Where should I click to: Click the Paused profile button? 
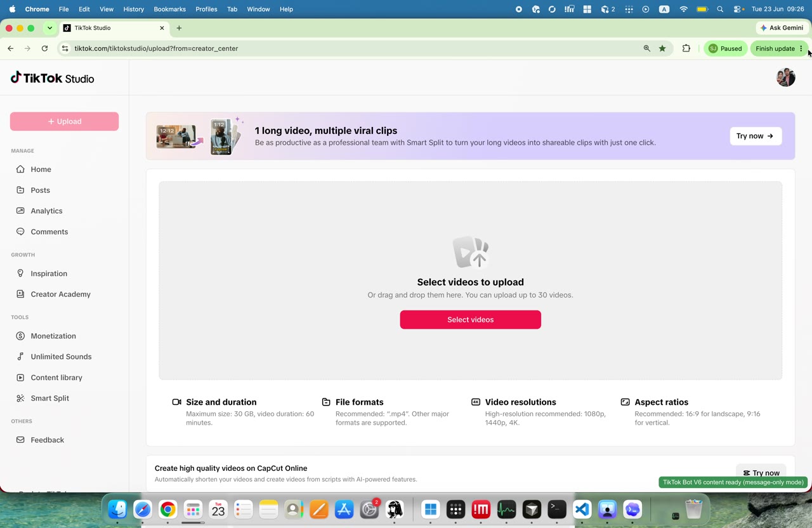[x=725, y=48]
